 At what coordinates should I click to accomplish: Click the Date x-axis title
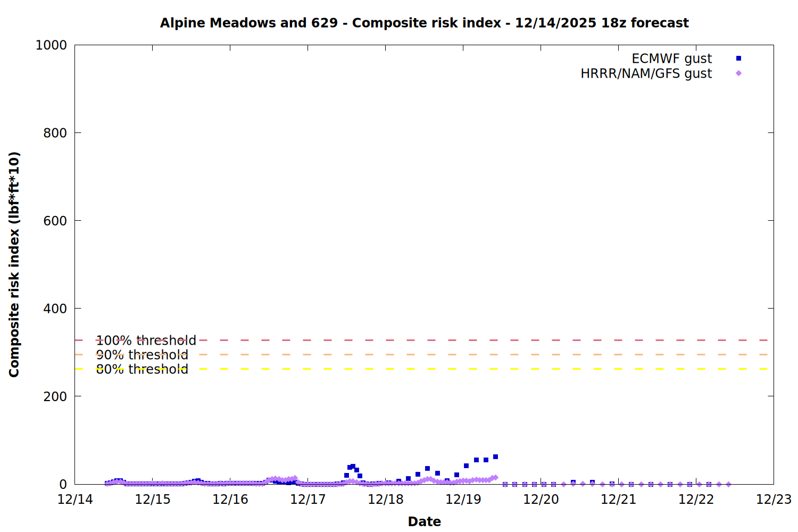click(x=424, y=521)
